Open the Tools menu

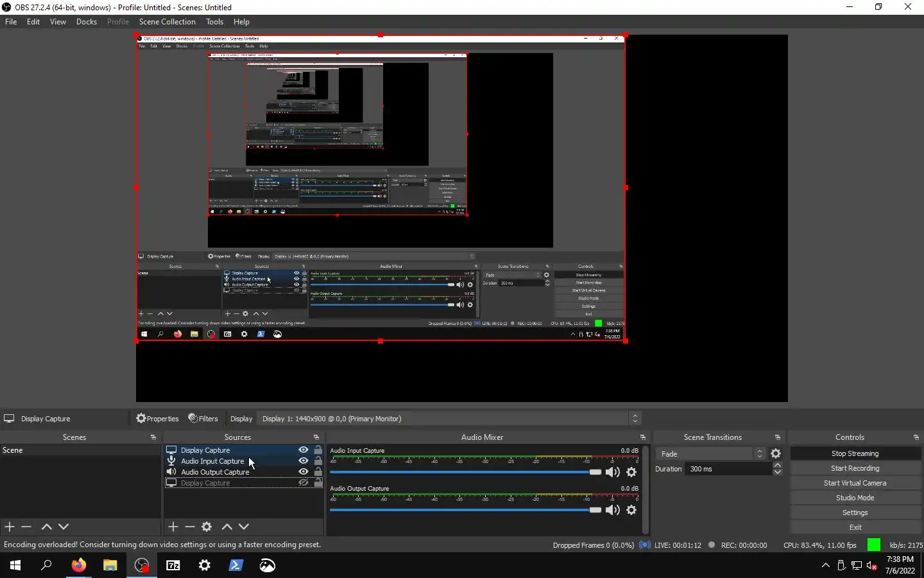214,22
